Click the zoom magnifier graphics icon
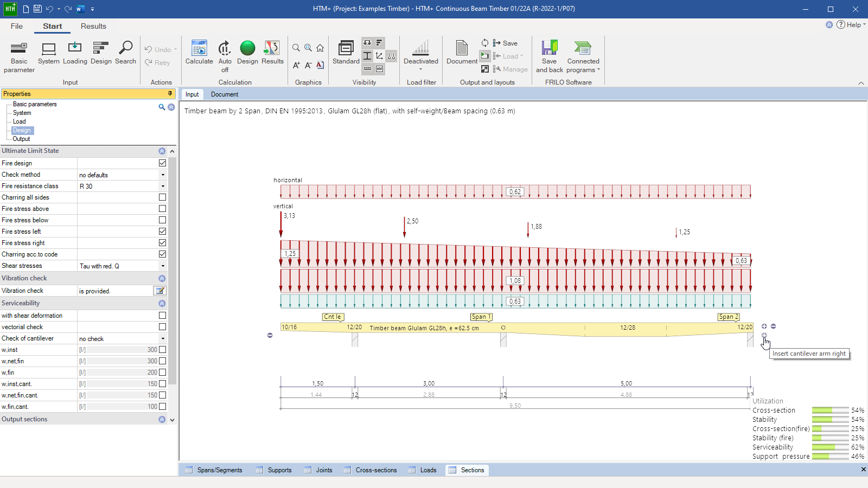Screen dimensions: 868x488 click(x=296, y=48)
